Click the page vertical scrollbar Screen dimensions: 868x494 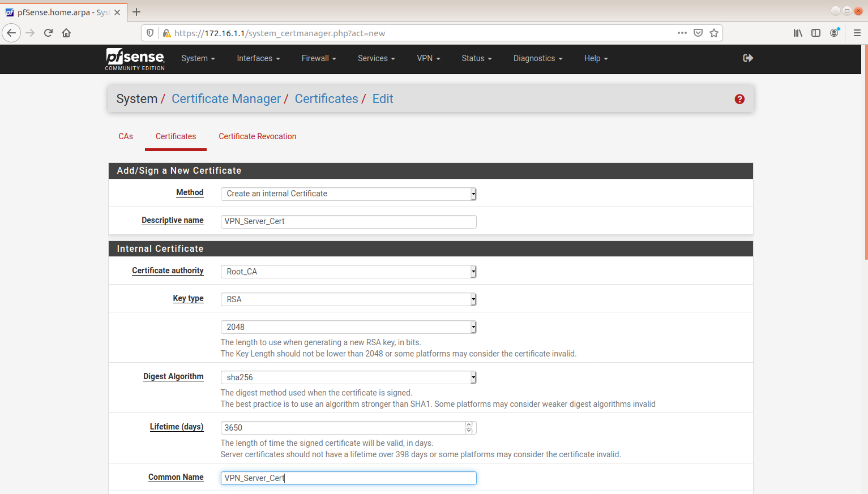[x=865, y=153]
